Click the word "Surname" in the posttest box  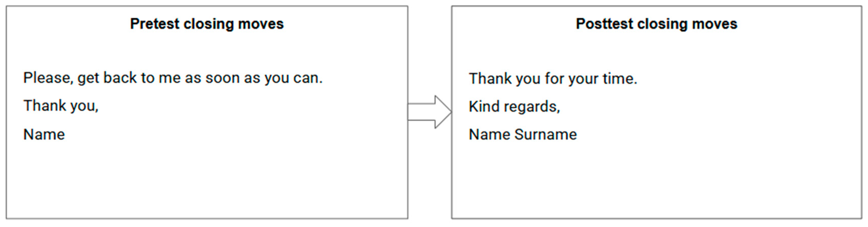pos(546,134)
